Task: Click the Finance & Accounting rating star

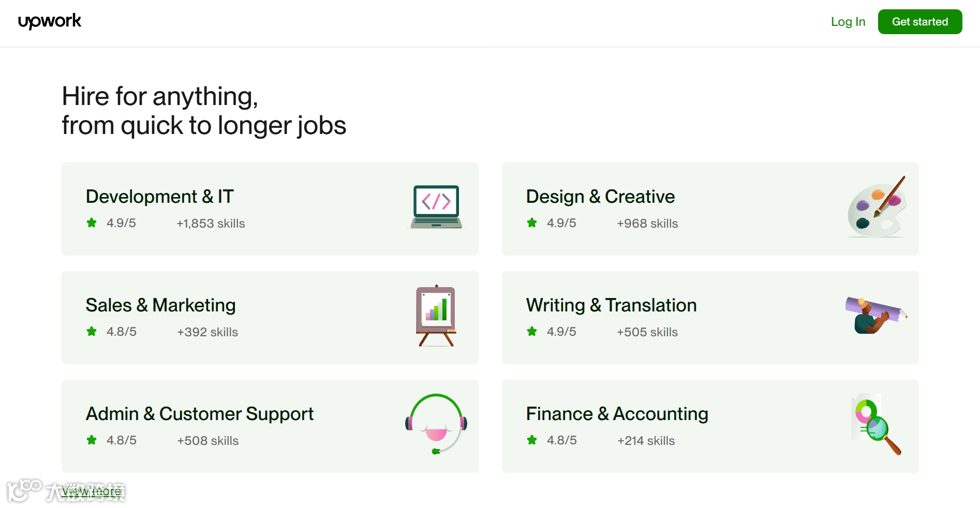Action: point(532,440)
